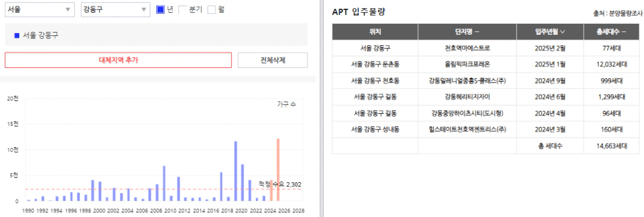Click the 77세대 household count cell
The image size is (644, 217).
point(612,48)
